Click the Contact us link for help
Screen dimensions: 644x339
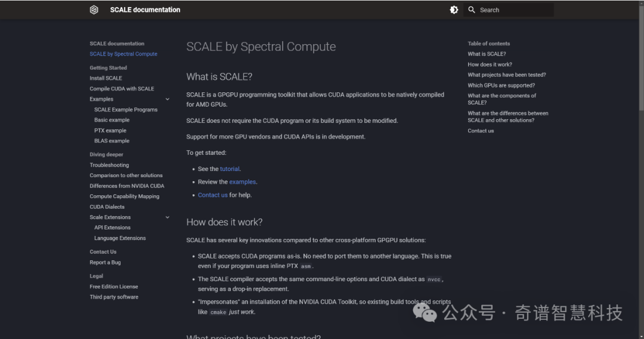click(213, 195)
